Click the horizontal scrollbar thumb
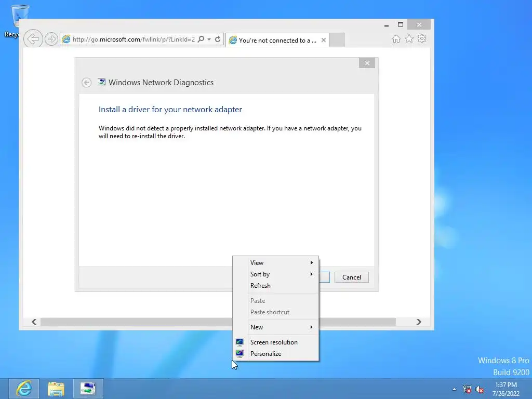The height and width of the screenshot is (399, 532). 218,322
